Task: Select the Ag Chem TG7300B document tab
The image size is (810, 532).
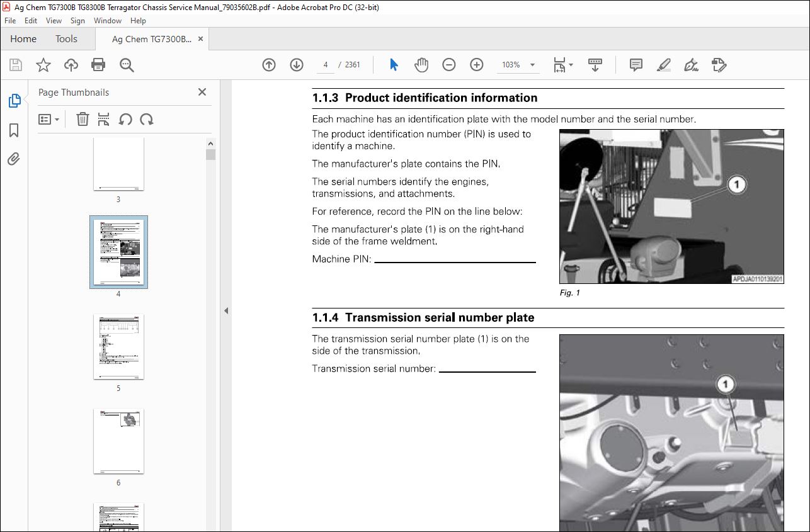Action: click(x=151, y=39)
